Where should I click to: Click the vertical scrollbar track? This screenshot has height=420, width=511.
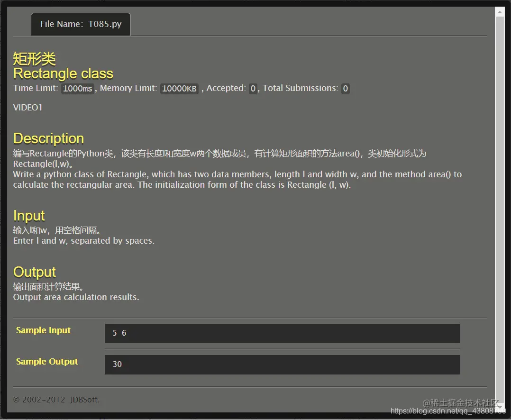click(x=500, y=209)
